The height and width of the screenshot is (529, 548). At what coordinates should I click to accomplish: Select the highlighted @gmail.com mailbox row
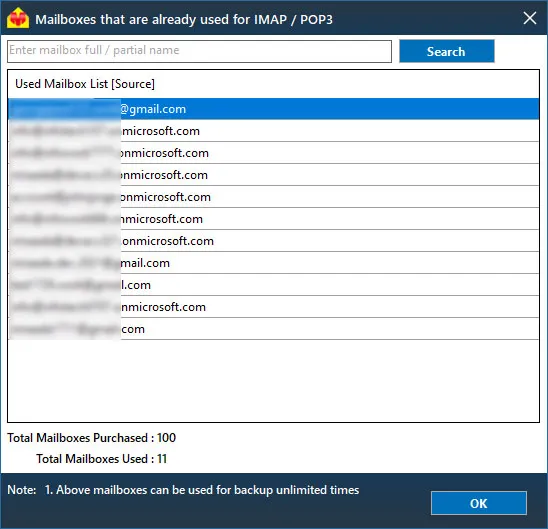click(x=273, y=109)
